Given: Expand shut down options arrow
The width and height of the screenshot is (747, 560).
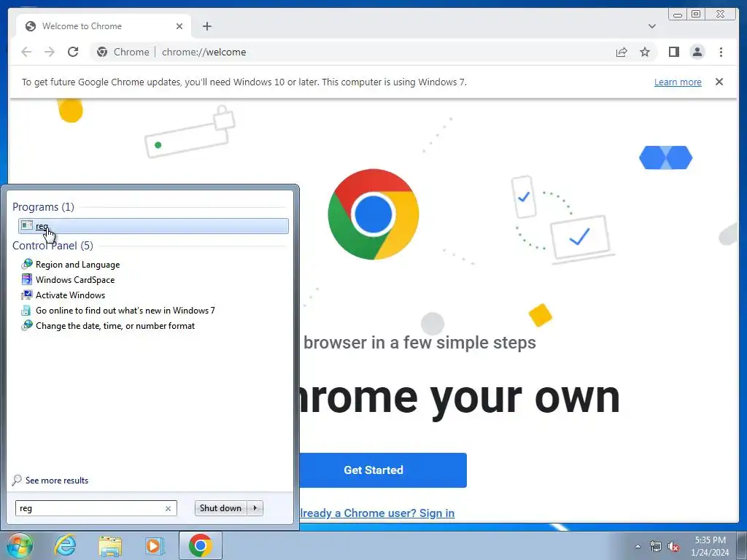Looking at the screenshot, I should coord(255,508).
